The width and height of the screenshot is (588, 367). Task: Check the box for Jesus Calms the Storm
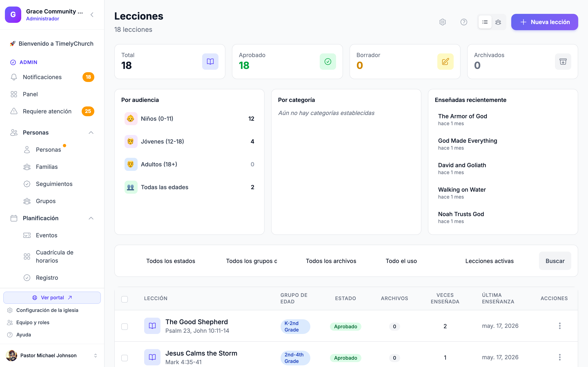pos(124,358)
